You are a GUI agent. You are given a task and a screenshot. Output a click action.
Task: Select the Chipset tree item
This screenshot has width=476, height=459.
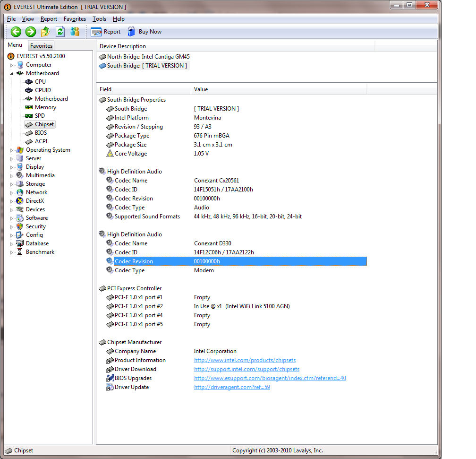coord(44,124)
